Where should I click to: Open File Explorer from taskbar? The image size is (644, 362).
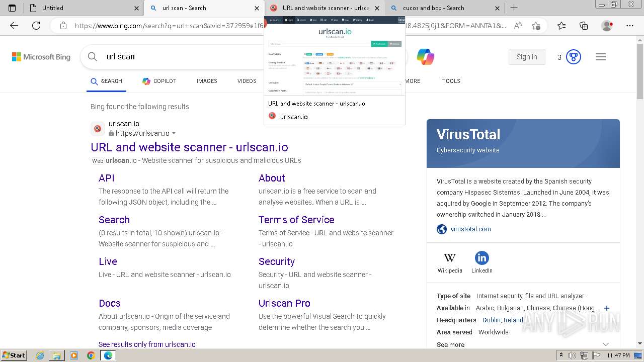57,355
